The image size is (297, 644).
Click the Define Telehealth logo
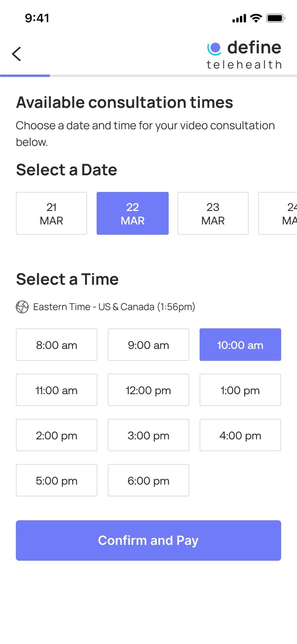click(x=244, y=55)
